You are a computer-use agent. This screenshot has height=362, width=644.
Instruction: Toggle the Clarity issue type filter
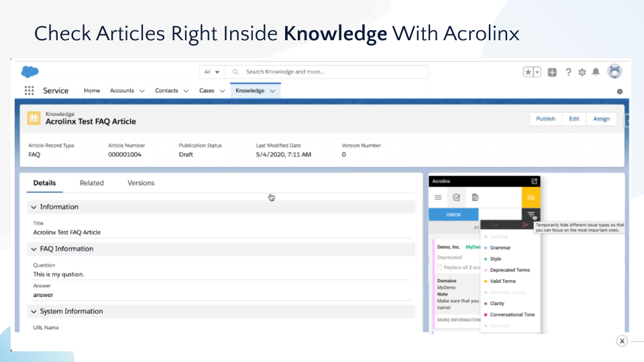click(x=497, y=304)
